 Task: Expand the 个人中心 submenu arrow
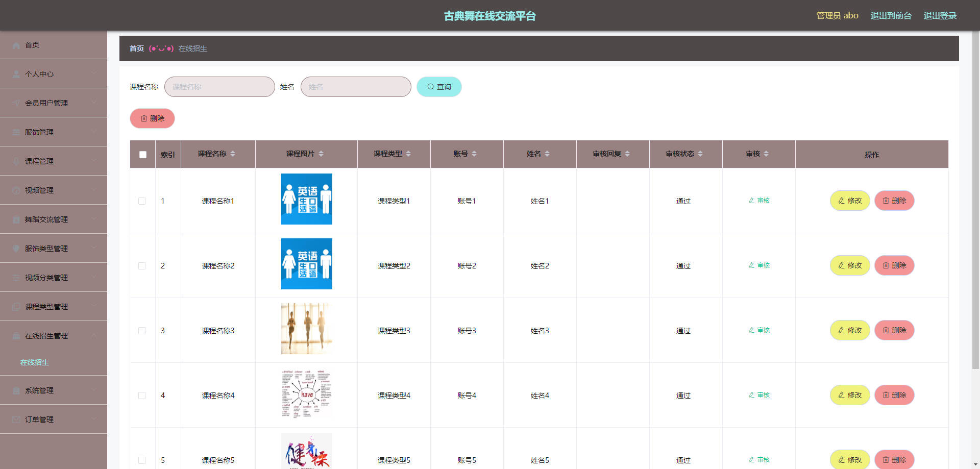[x=94, y=73]
